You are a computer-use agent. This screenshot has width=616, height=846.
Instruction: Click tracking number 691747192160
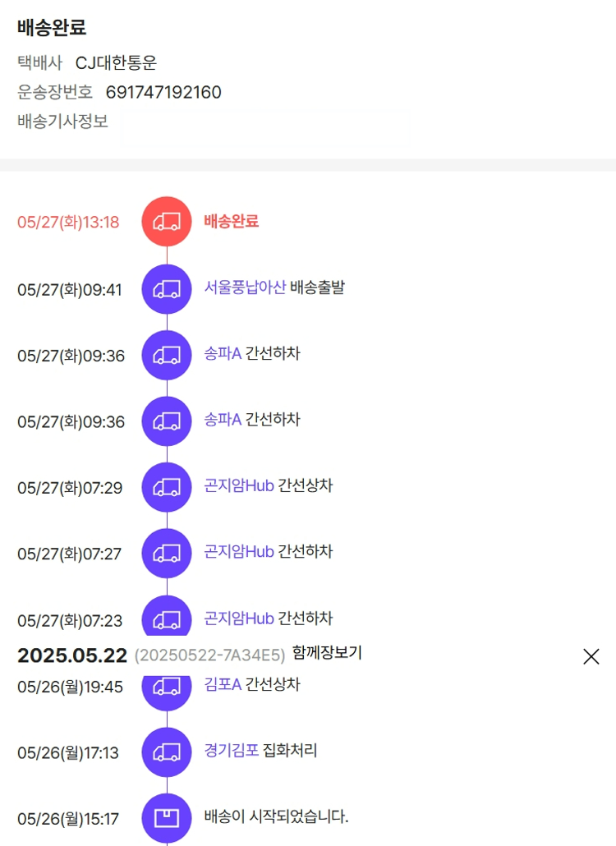click(x=163, y=92)
